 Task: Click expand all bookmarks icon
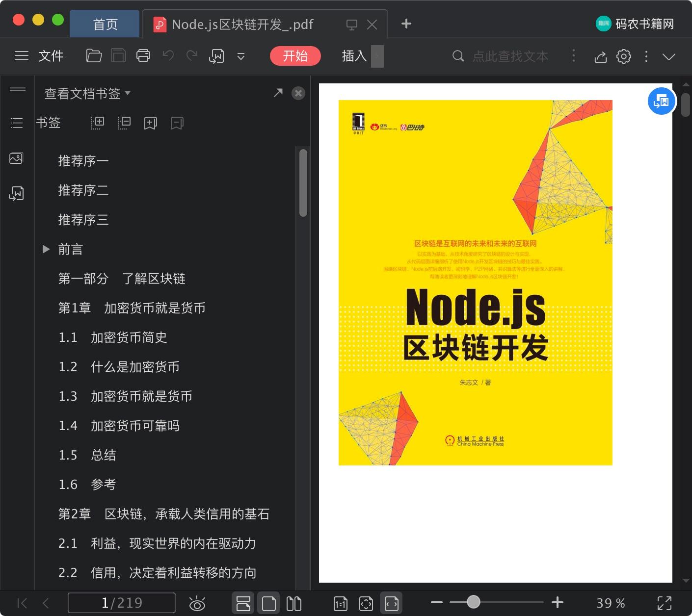98,123
